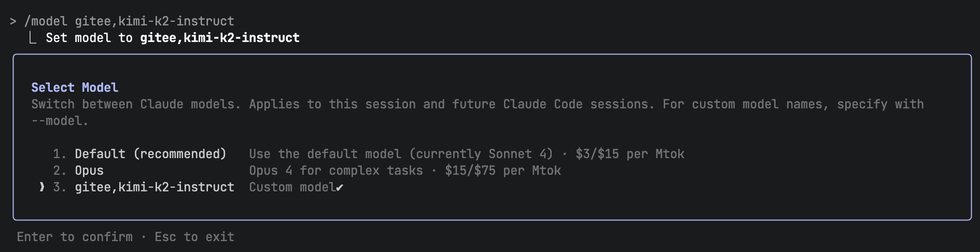Click the $15/$75 per Mtok price

point(502,171)
